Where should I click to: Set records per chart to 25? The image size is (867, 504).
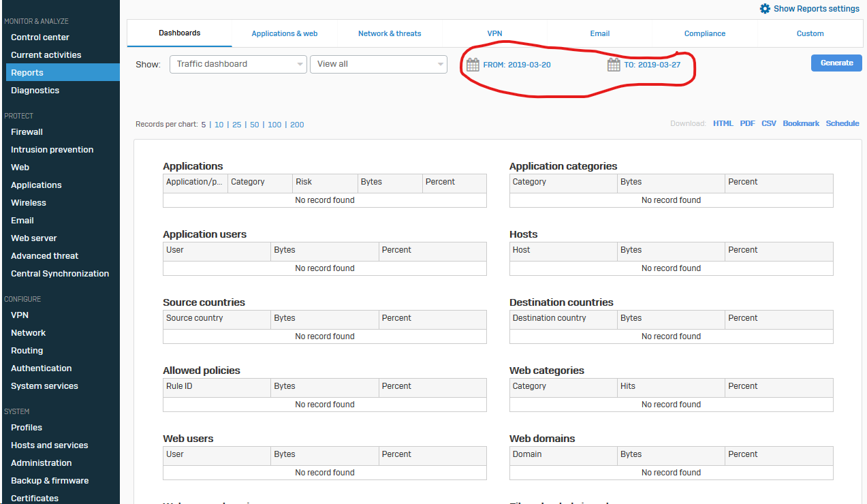pyautogui.click(x=236, y=125)
